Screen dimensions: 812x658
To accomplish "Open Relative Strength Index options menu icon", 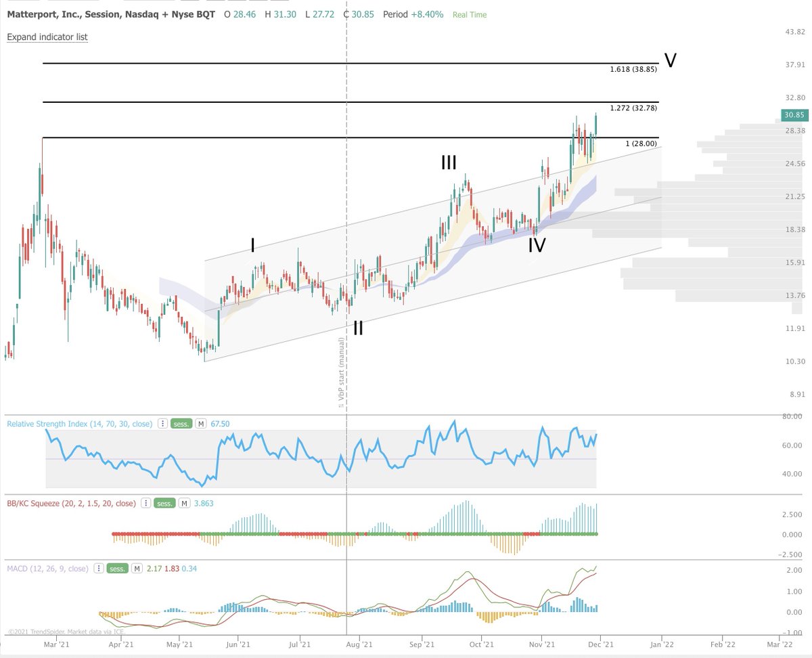I will pyautogui.click(x=162, y=424).
